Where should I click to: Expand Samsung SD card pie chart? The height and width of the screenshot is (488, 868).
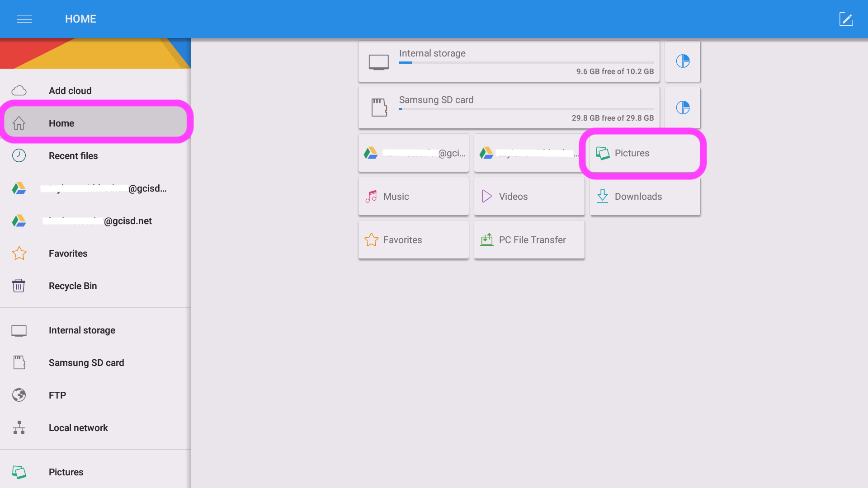pos(683,107)
